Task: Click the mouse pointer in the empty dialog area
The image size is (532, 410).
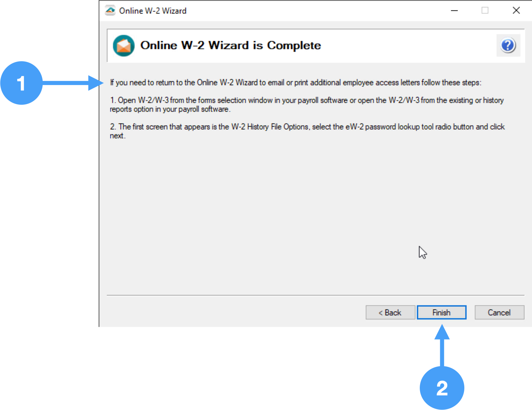Action: pos(422,252)
